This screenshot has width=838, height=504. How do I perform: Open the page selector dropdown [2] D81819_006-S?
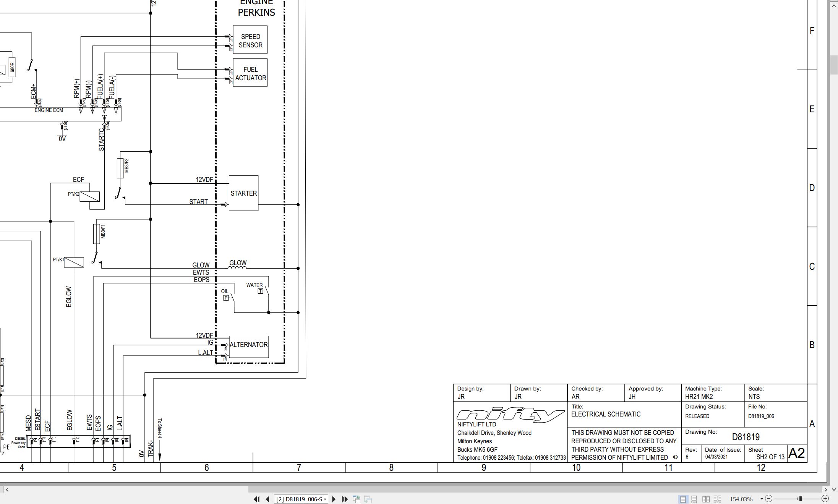pos(301,499)
